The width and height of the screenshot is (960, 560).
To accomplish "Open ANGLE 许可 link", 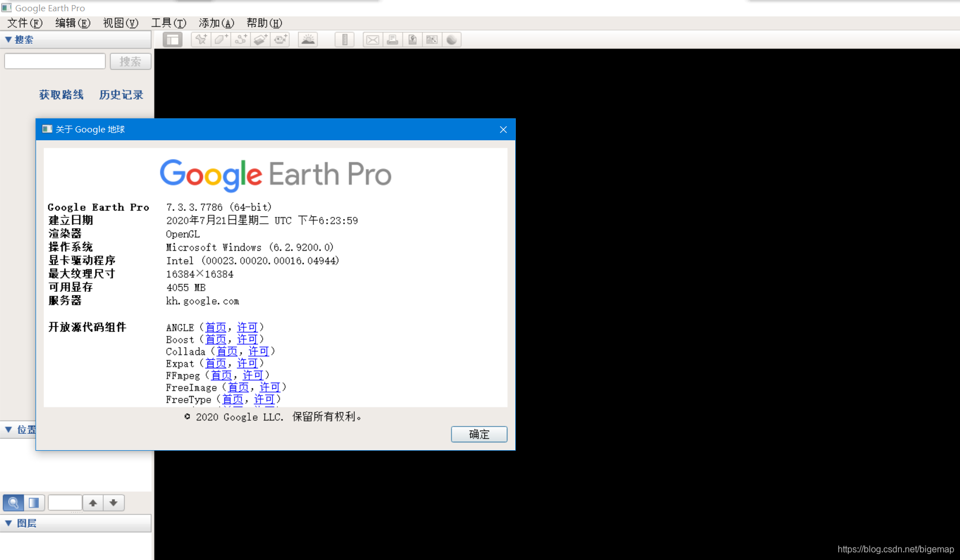I will tap(247, 327).
